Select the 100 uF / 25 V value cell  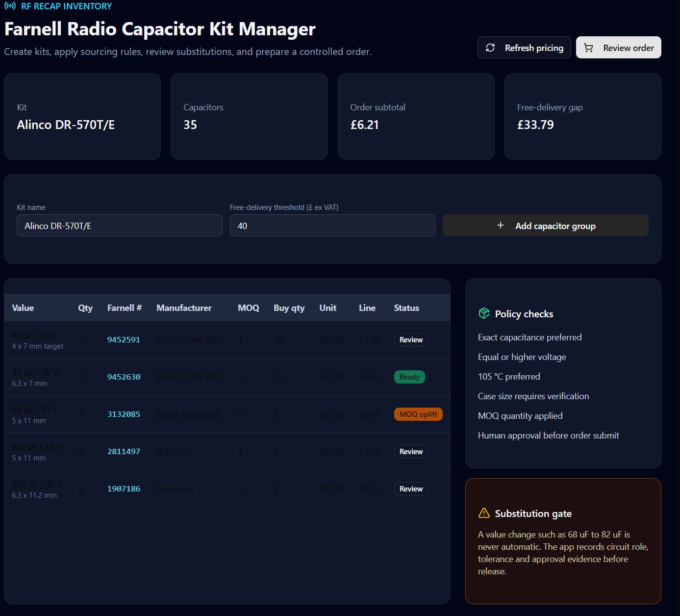tap(37, 447)
